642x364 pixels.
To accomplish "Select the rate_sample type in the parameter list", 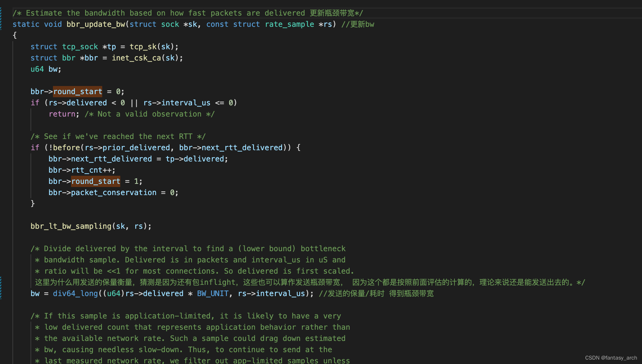I will (x=289, y=24).
